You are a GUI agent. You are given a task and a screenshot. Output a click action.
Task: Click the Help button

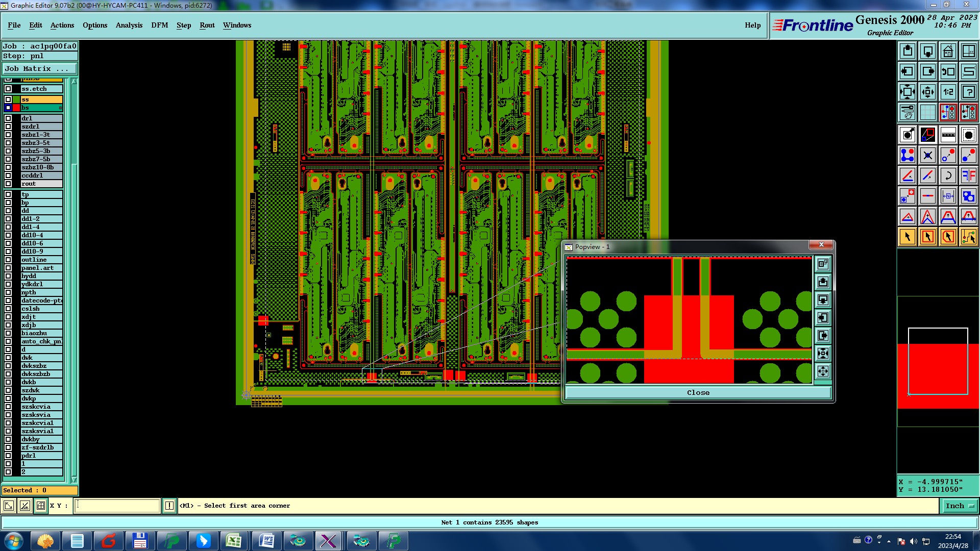tap(752, 25)
